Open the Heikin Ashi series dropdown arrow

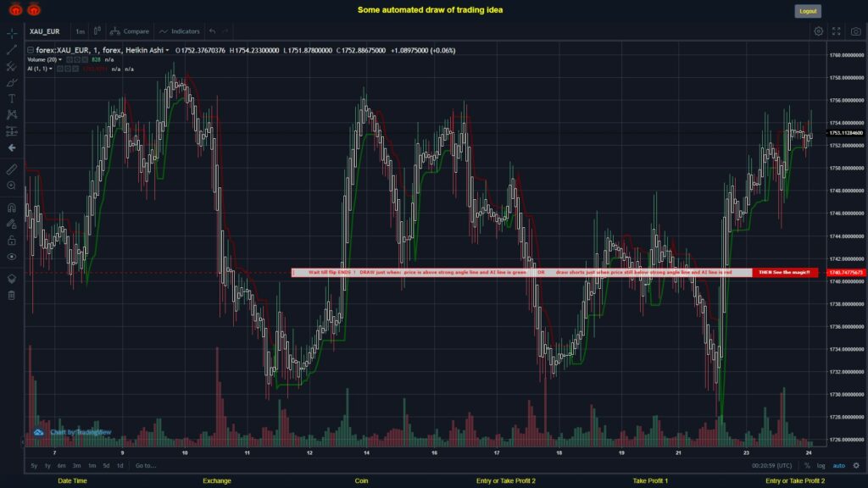pyautogui.click(x=167, y=50)
